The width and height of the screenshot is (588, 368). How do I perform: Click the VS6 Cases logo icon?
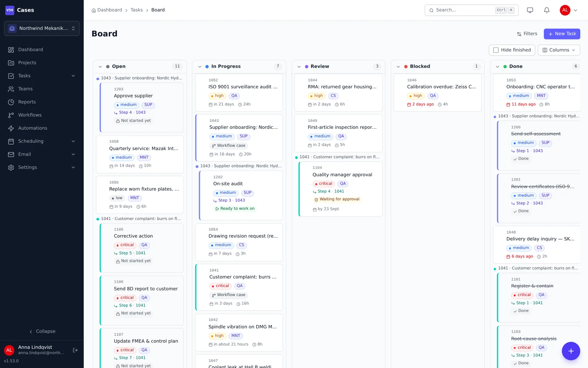[x=10, y=10]
